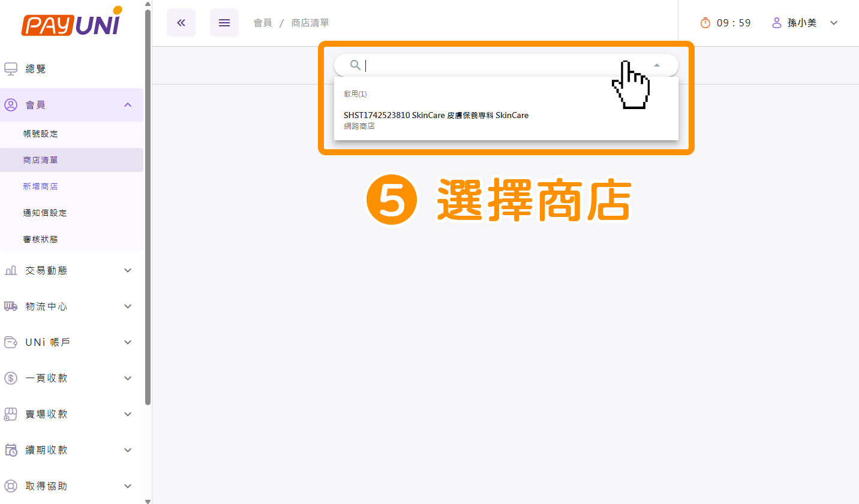Click the user profile icon
Image resolution: width=859 pixels, height=504 pixels.
point(777,23)
